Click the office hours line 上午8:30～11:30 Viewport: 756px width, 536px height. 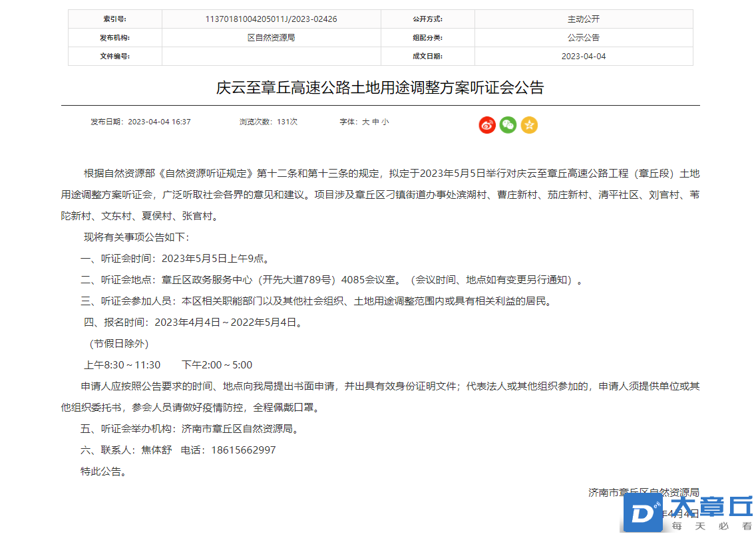click(x=168, y=365)
